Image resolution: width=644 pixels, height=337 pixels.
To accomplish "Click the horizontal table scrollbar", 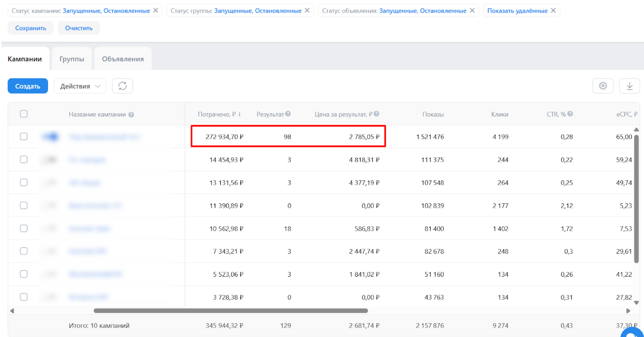I will [x=231, y=311].
